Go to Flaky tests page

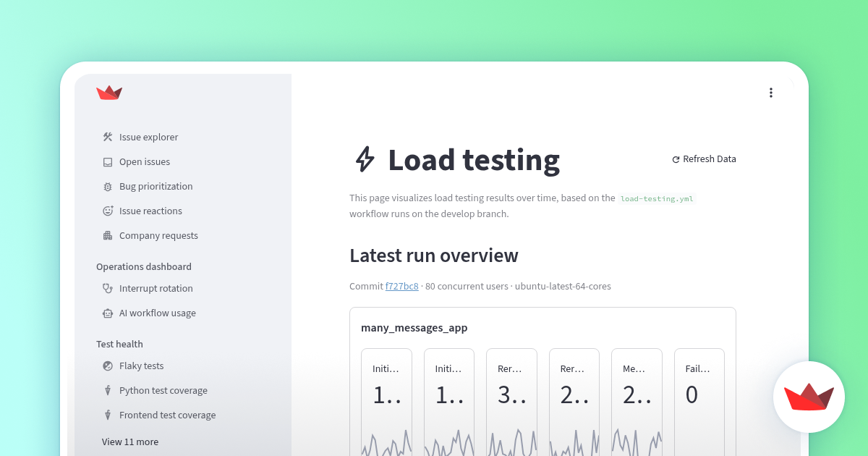coord(141,366)
